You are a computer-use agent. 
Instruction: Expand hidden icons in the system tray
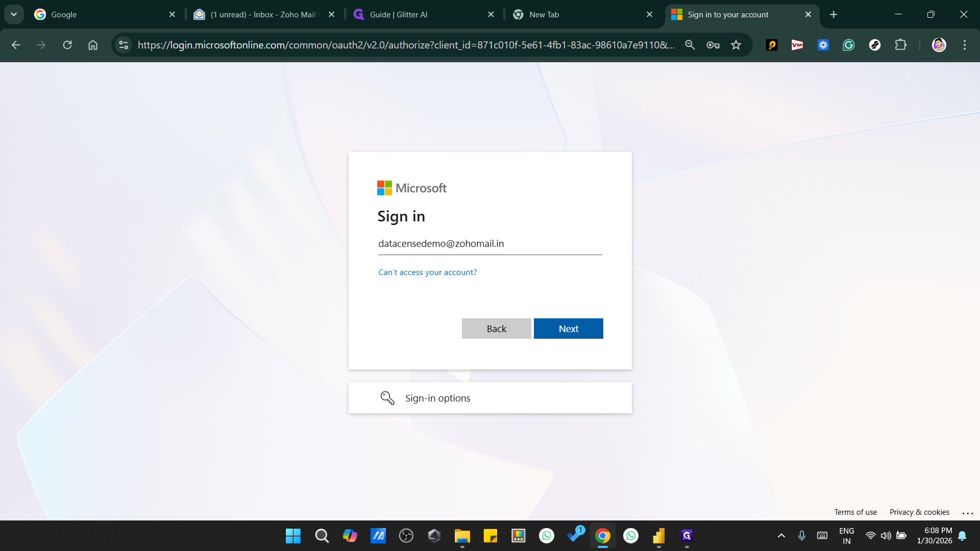pyautogui.click(x=781, y=536)
